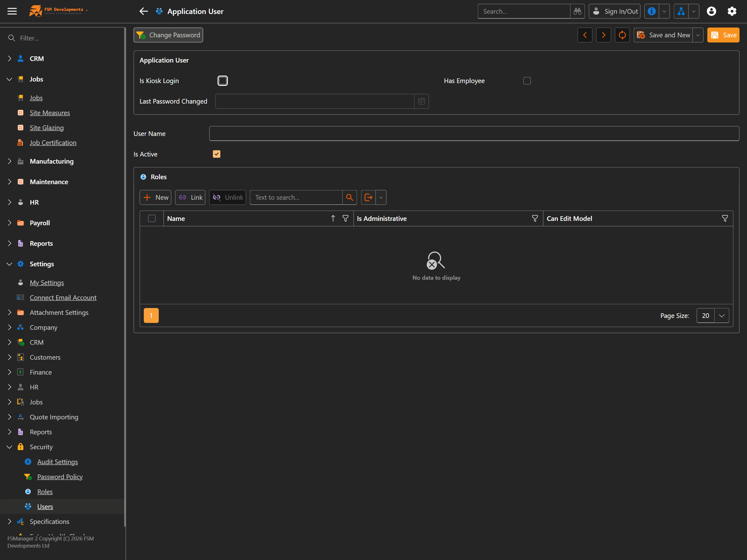This screenshot has width=747, height=560.
Task: Expand the Maintenance menu group
Action: (x=9, y=182)
